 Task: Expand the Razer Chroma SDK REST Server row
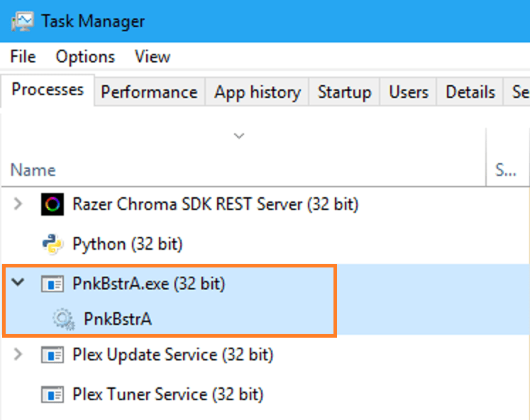click(18, 204)
